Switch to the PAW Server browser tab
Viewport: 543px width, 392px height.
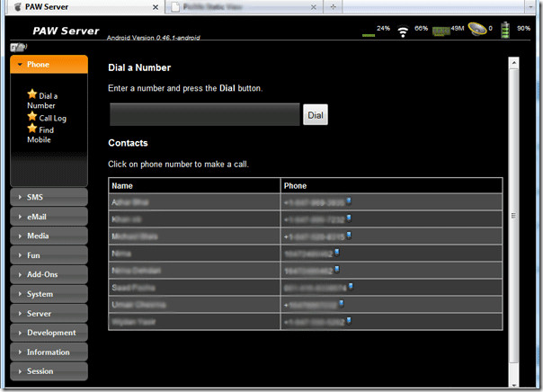[x=85, y=7]
